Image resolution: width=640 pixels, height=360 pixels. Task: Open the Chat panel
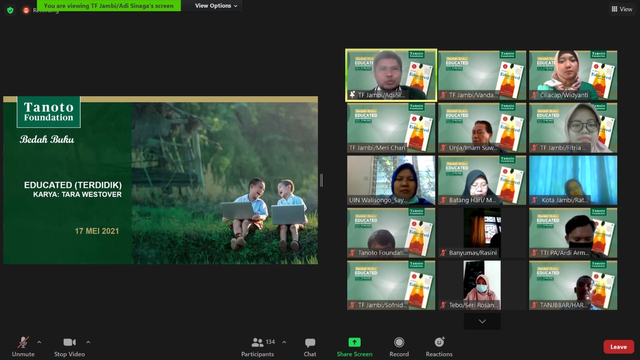(x=310, y=347)
